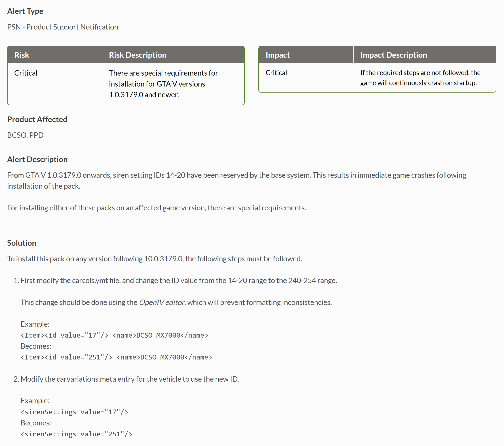
Task: Click the Risk column header
Action: pyautogui.click(x=22, y=55)
